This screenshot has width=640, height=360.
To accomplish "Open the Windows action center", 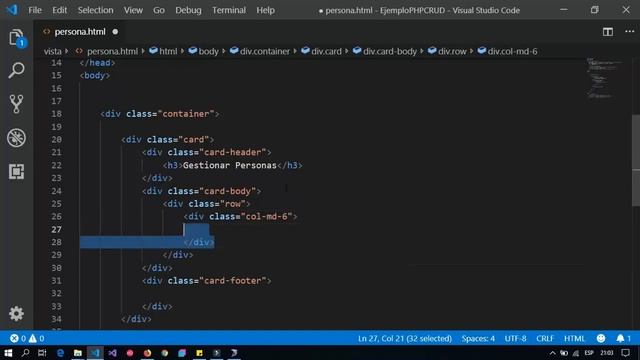I will click(626, 353).
